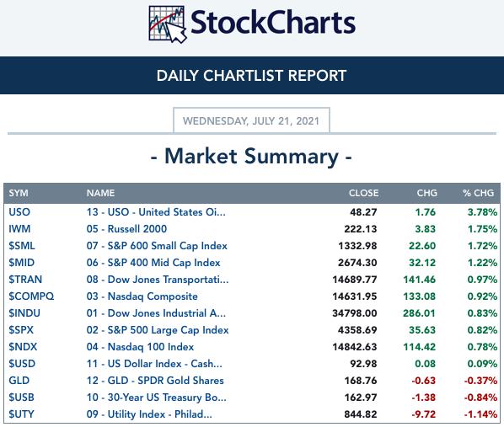Viewport: 504px width, 427px height.
Task: Click the GLD - SPDR Gold Shares link
Action: (155, 381)
